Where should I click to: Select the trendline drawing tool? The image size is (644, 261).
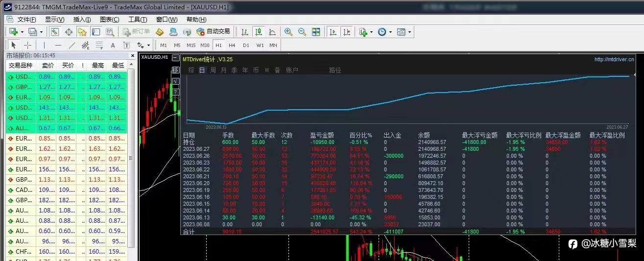[x=72, y=45]
